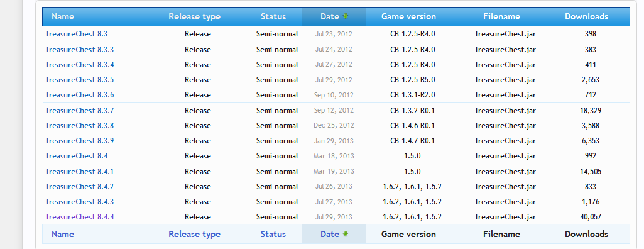
Task: Open TreasureChest 8.4.2 file page
Action: (80, 187)
